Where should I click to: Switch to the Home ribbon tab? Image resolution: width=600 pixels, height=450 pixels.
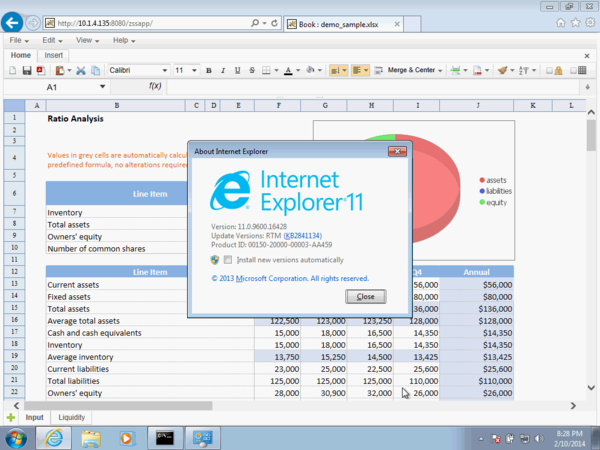(21, 55)
